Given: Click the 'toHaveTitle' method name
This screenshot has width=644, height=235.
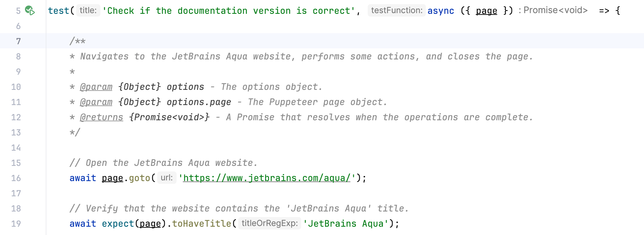Looking at the screenshot, I should pyautogui.click(x=202, y=224).
